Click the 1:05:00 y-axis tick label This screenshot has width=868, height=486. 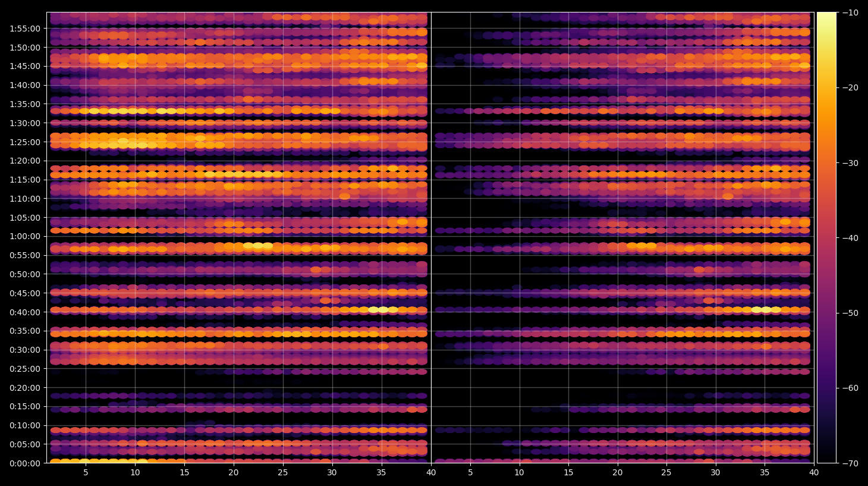point(25,218)
